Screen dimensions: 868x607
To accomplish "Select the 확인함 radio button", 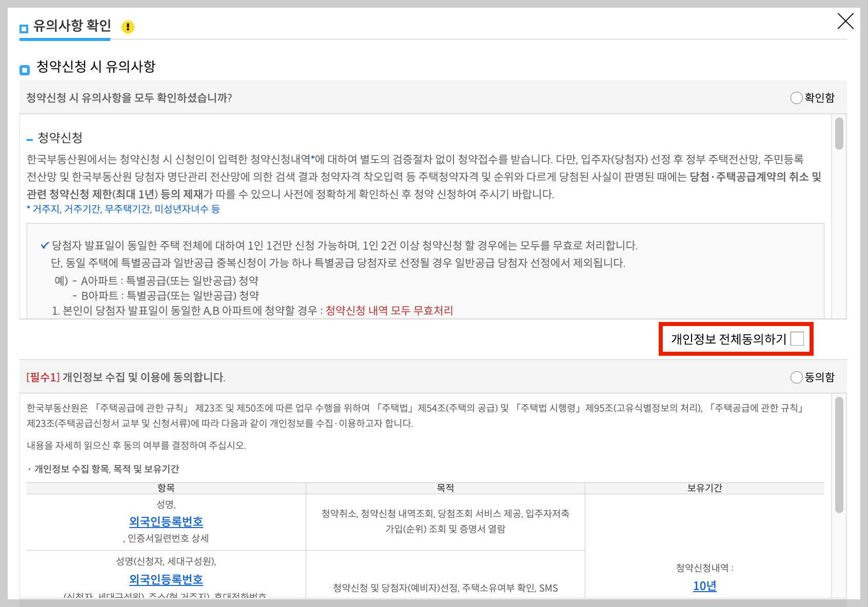I will [796, 98].
